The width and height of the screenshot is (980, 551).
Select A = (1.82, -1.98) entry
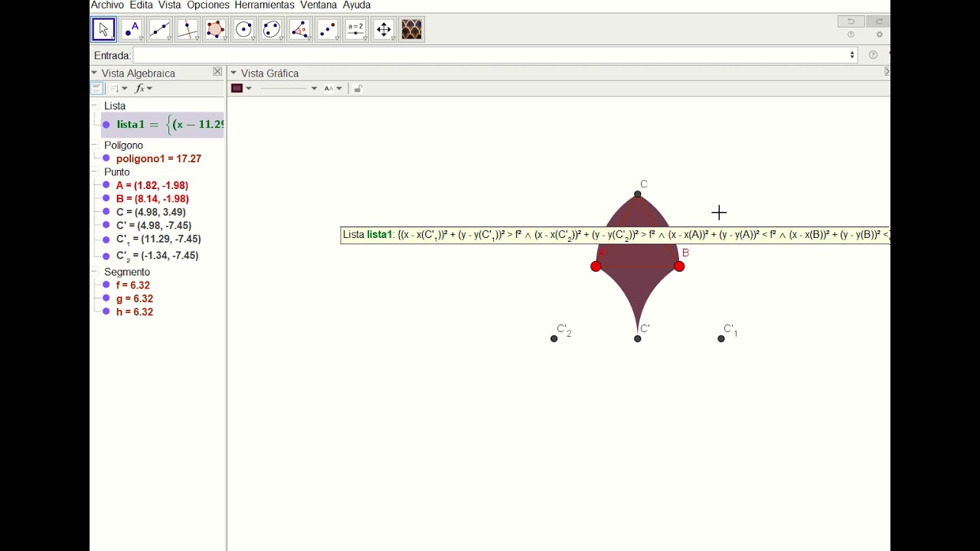(x=152, y=185)
